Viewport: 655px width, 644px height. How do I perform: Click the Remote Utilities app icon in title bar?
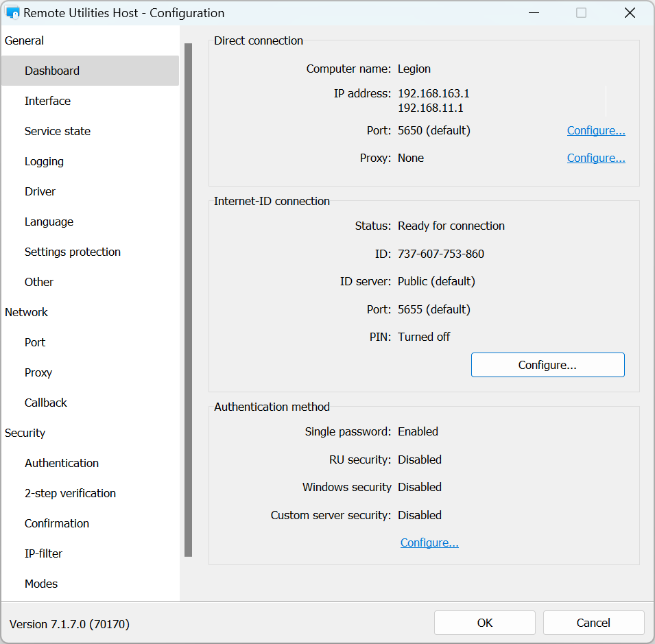coord(12,13)
